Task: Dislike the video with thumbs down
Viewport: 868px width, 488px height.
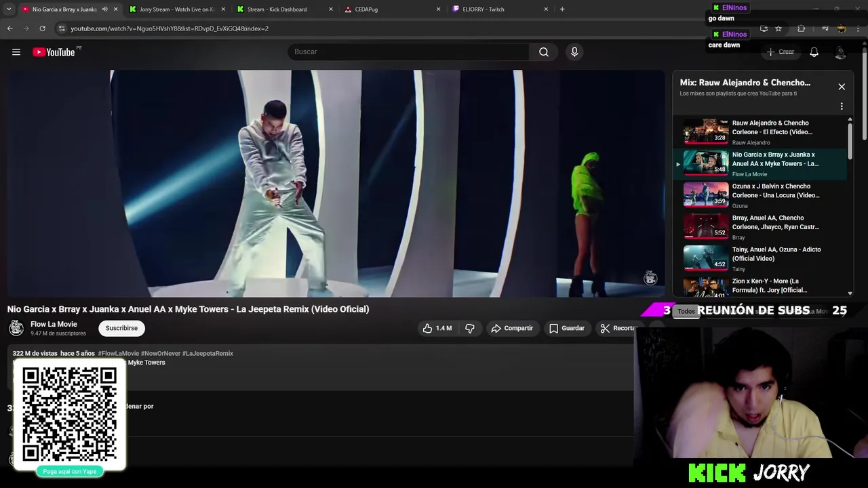Action: tap(469, 328)
